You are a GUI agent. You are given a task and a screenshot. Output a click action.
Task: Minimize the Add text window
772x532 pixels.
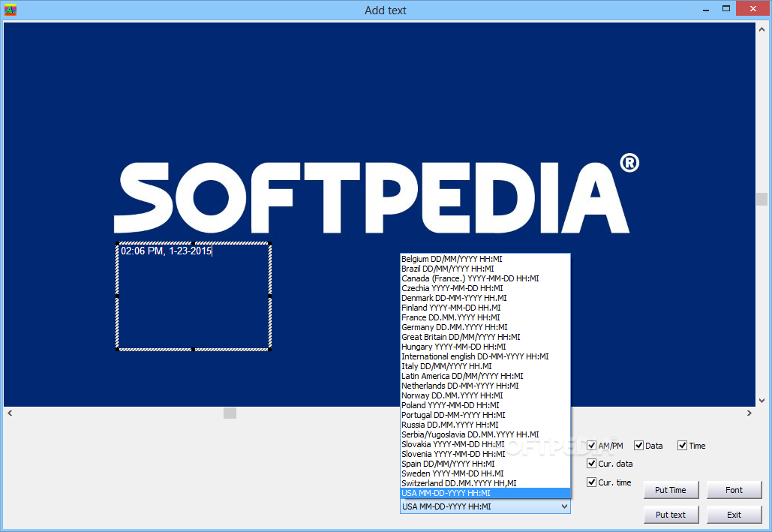706,9
